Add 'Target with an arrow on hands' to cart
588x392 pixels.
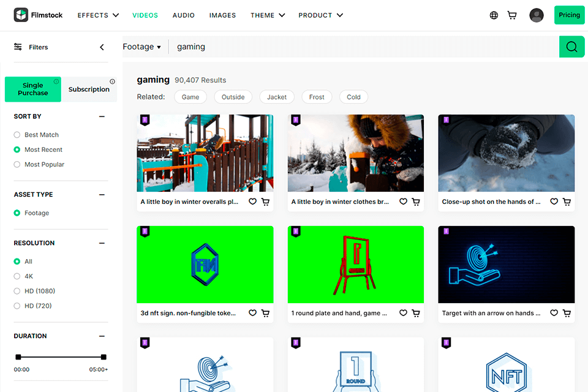click(567, 313)
